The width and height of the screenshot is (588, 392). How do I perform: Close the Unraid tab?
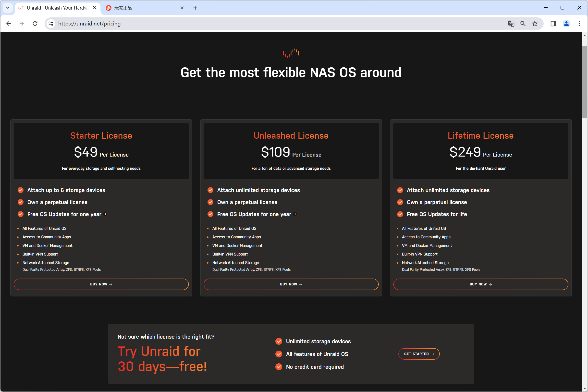(x=95, y=8)
